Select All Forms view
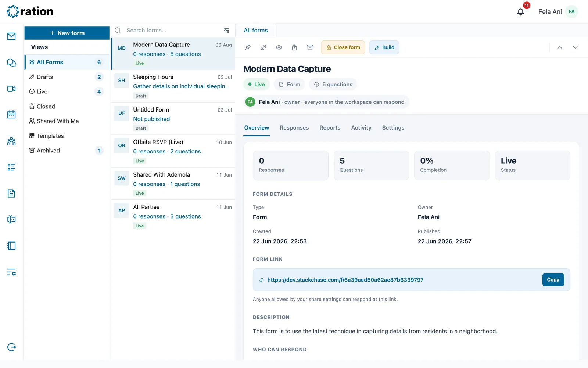This screenshot has height=368, width=588. pyautogui.click(x=67, y=62)
